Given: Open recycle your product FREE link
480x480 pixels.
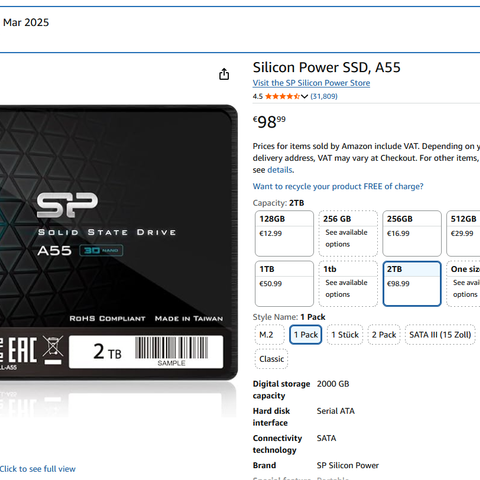Looking at the screenshot, I should pyautogui.click(x=338, y=186).
